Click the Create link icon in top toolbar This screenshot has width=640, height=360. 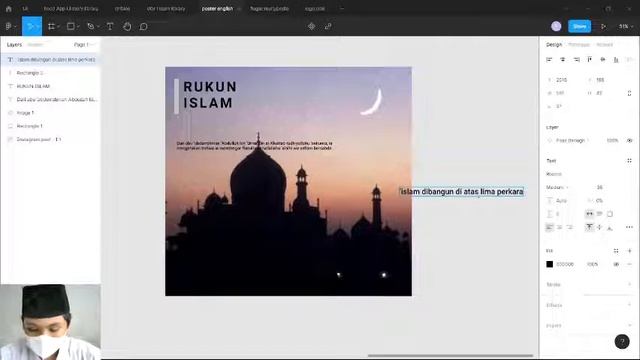(x=328, y=26)
